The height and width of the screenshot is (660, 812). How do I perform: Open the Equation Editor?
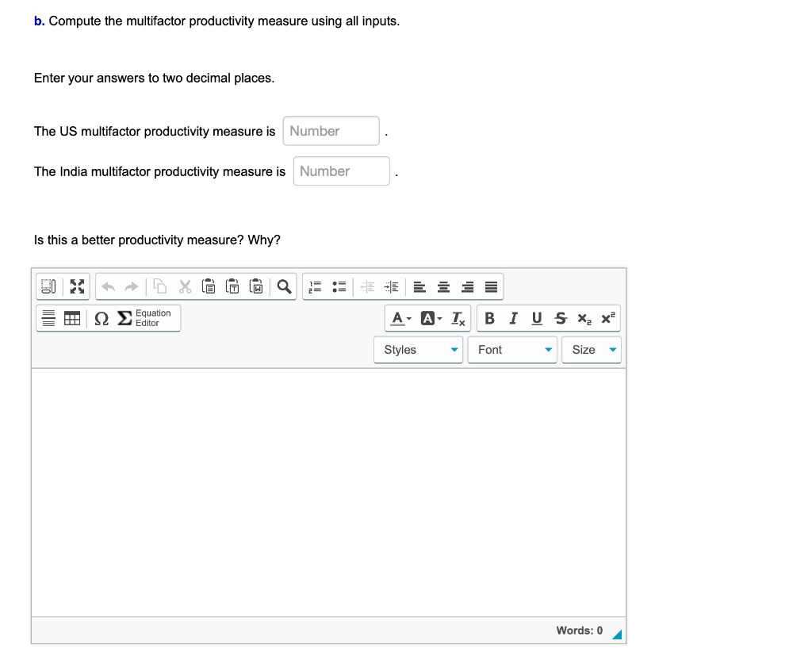click(x=144, y=318)
